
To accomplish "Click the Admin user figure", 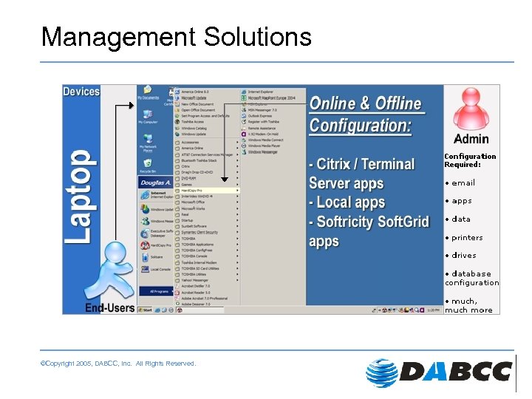I will (471, 109).
